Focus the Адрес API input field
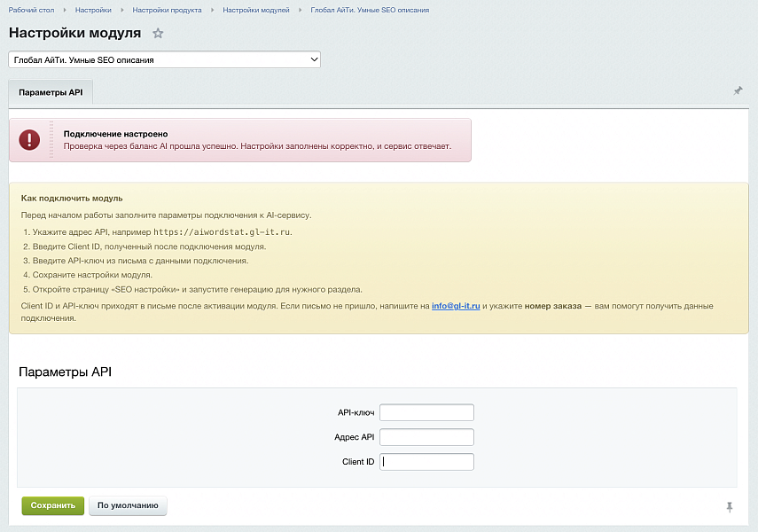Image resolution: width=758 pixels, height=532 pixels. tap(426, 437)
